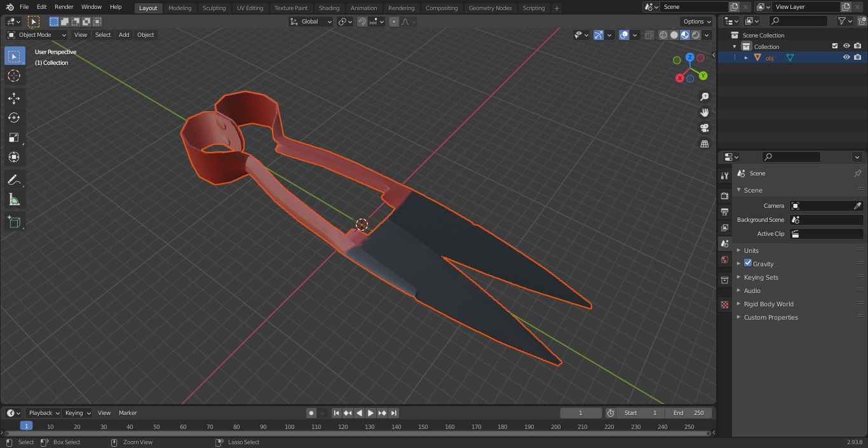868x448 pixels.
Task: Toggle visibility of obj in outliner
Action: 846,57
